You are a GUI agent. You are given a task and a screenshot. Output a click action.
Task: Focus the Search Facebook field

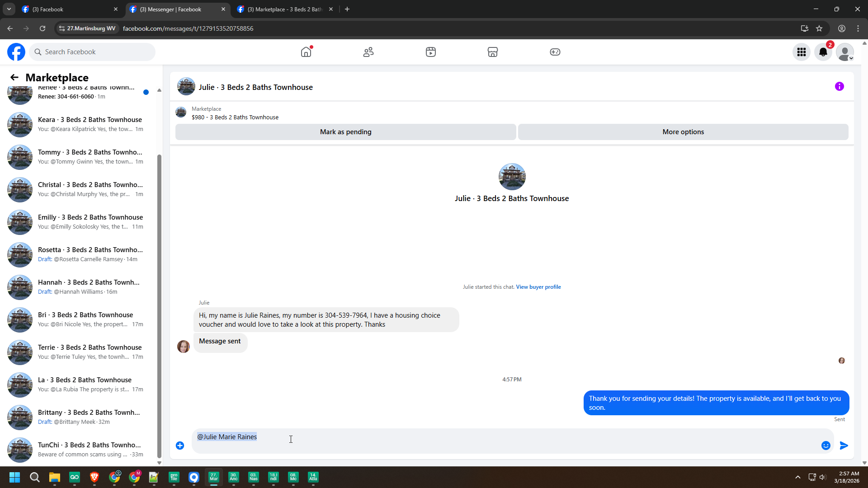(x=92, y=52)
